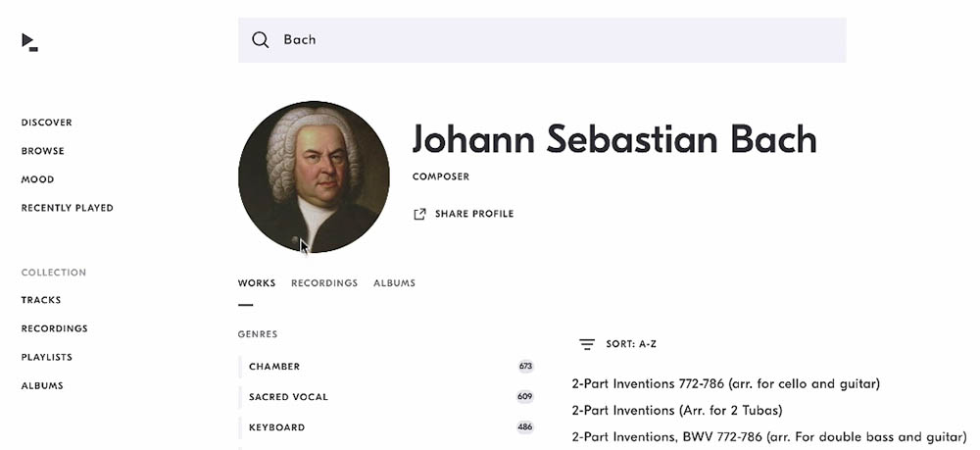The image size is (980, 450).
Task: Filter works by Keyboard genre
Action: click(386, 427)
